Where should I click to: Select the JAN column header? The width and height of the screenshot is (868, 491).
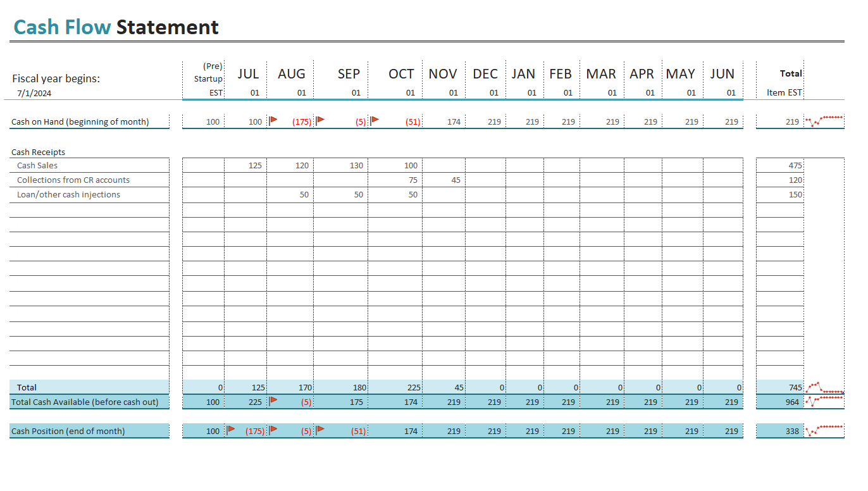(523, 73)
